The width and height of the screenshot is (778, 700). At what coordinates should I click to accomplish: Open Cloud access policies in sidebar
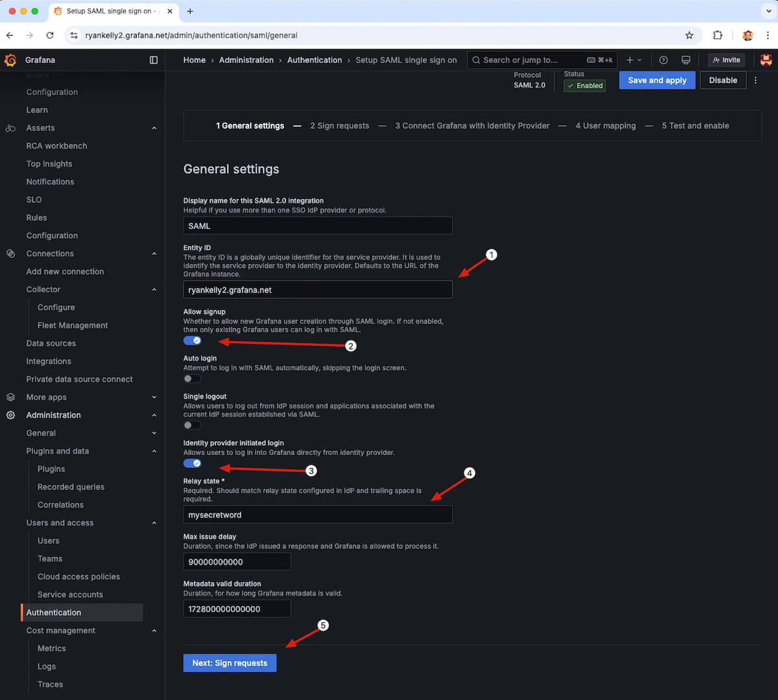coord(78,577)
